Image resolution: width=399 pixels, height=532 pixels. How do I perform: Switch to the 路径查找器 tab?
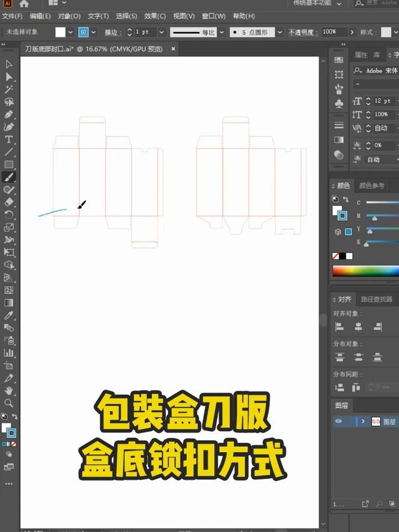coord(376,299)
